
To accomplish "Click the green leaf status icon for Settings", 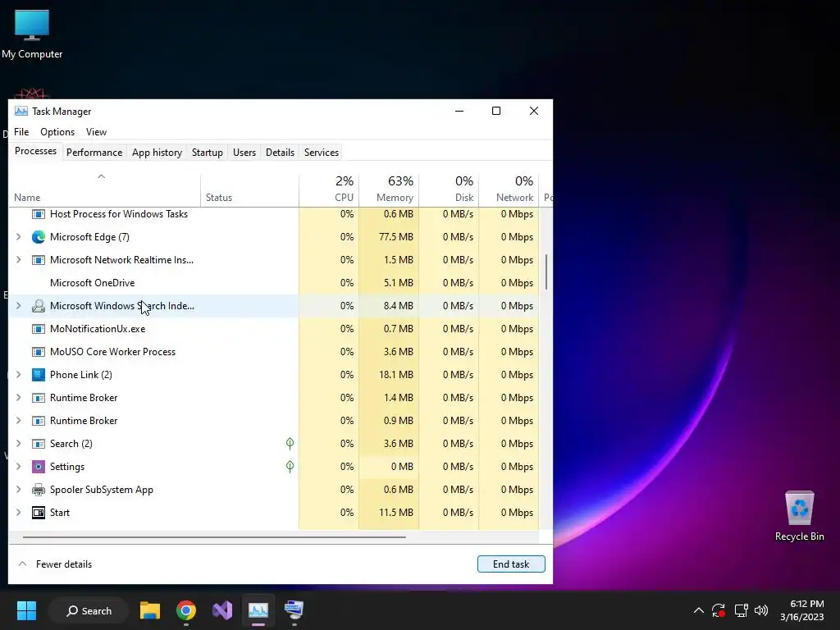I will point(290,466).
